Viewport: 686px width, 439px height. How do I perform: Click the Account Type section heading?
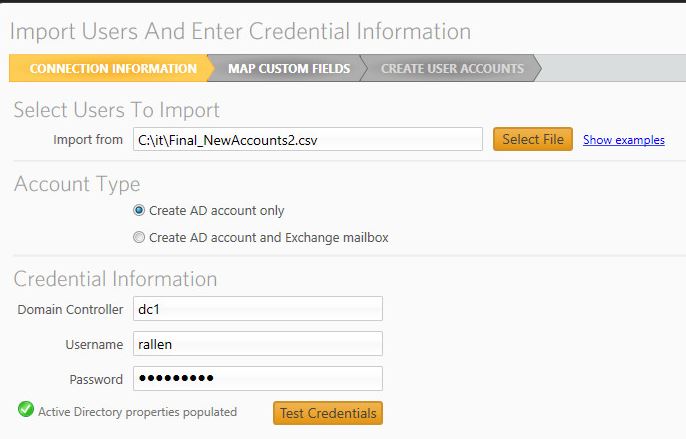(77, 184)
